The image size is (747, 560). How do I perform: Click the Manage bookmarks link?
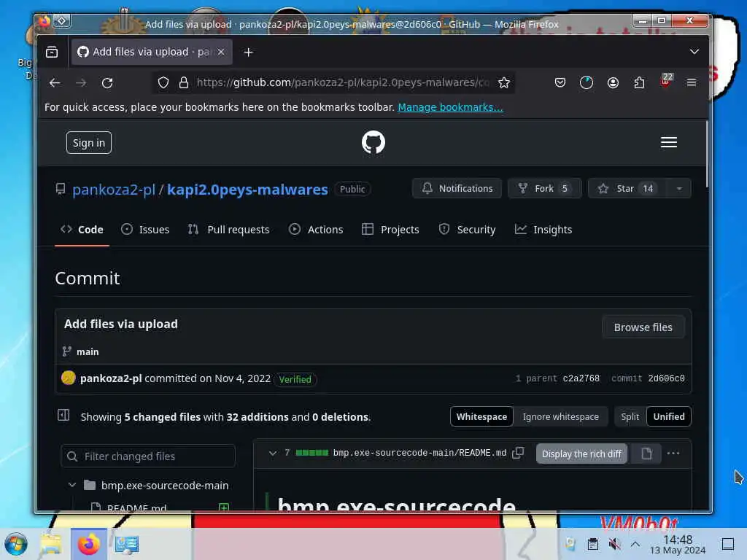[x=450, y=107]
